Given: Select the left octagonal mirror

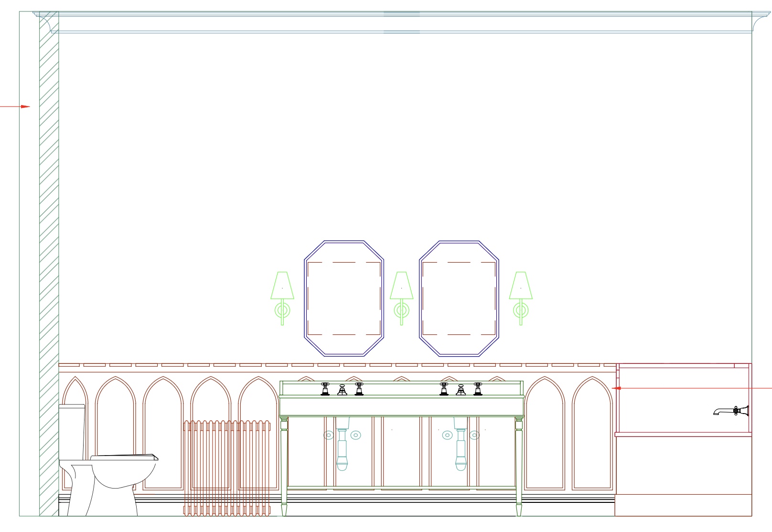Looking at the screenshot, I should pyautogui.click(x=344, y=298).
